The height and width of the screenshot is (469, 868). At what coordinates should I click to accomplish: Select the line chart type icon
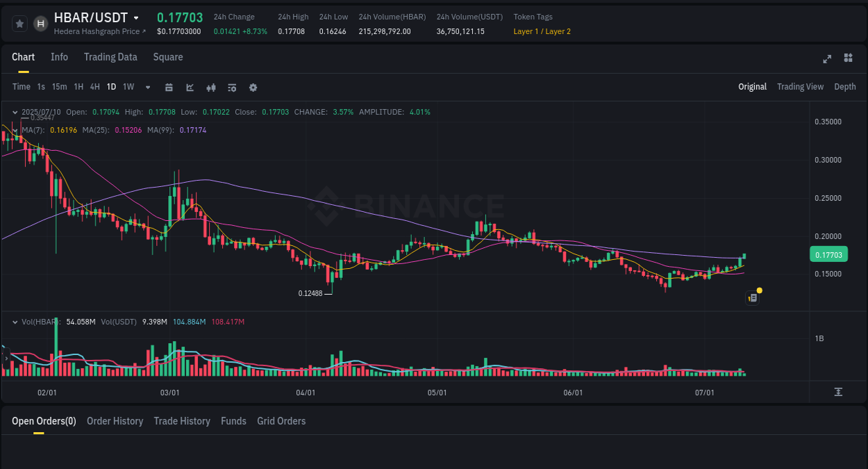click(190, 87)
